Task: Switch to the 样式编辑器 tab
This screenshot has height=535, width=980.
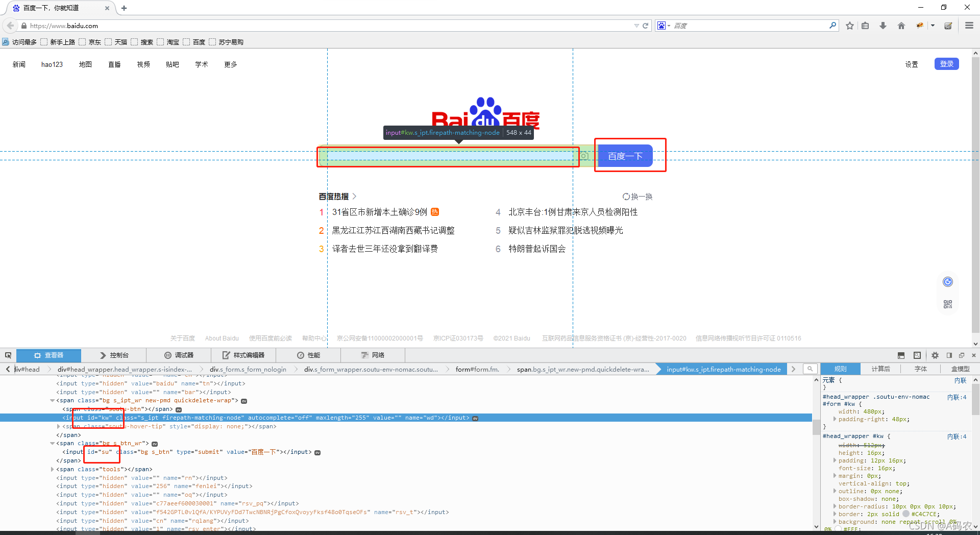Action: tap(244, 355)
